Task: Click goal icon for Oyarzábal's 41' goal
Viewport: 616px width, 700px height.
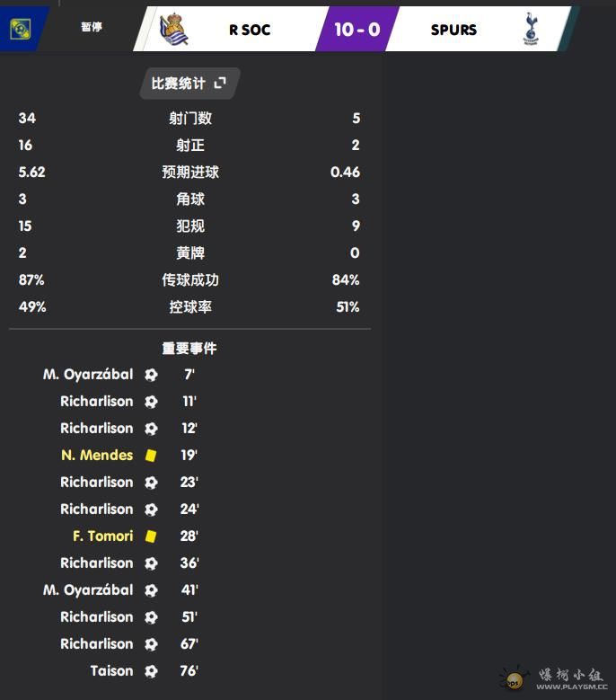Action: pyautogui.click(x=151, y=590)
